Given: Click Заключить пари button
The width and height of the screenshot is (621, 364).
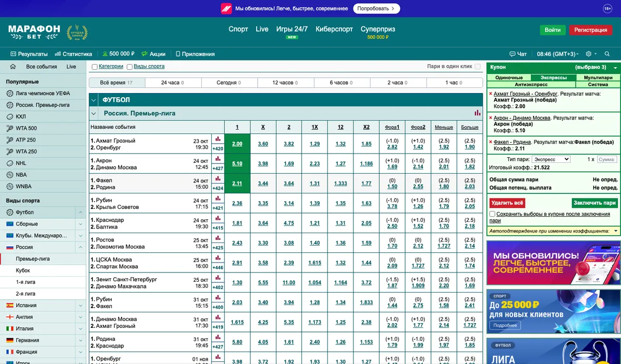Looking at the screenshot, I should [595, 203].
